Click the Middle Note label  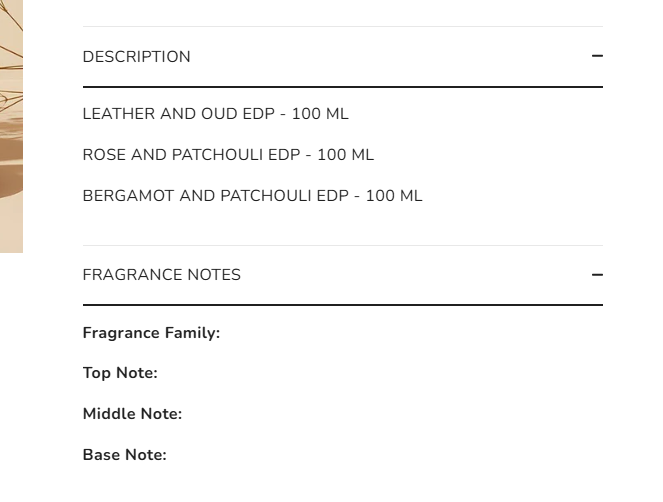(x=132, y=414)
